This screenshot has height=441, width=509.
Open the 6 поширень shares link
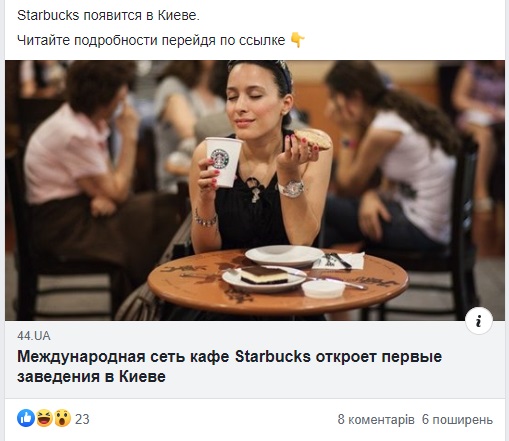457,419
